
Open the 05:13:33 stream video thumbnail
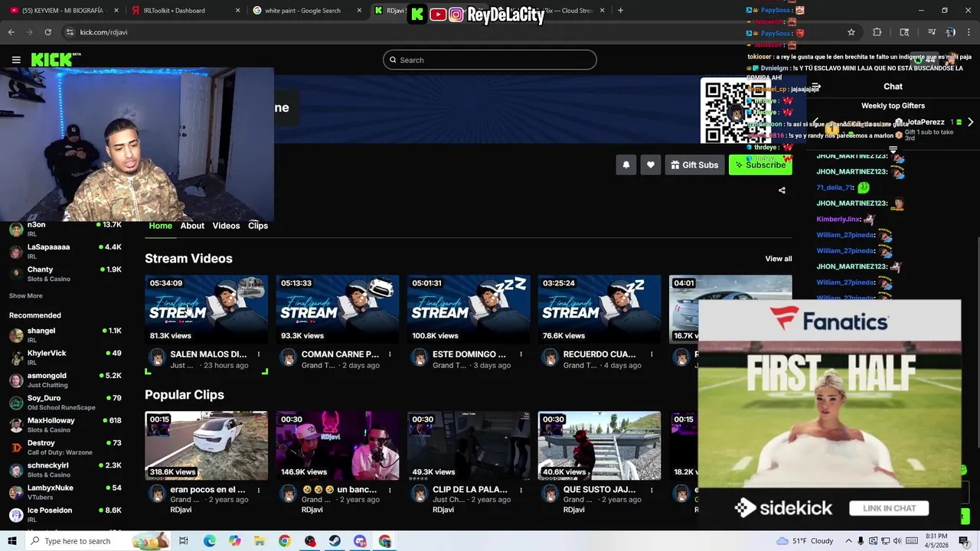pos(338,309)
